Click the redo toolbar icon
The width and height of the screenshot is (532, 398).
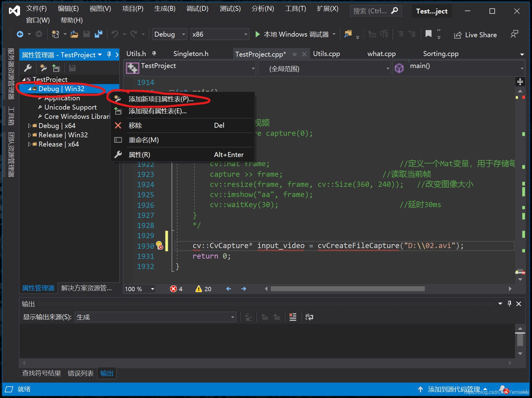point(134,34)
